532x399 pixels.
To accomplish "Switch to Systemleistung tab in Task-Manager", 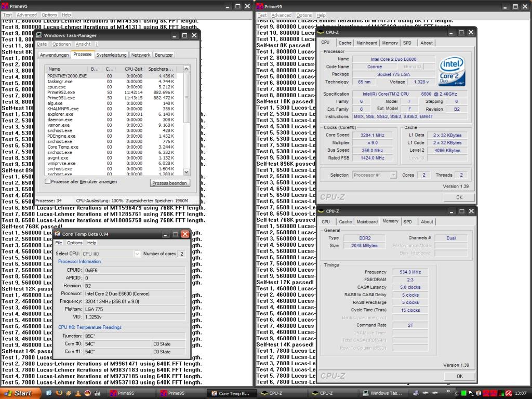I will click(111, 55).
